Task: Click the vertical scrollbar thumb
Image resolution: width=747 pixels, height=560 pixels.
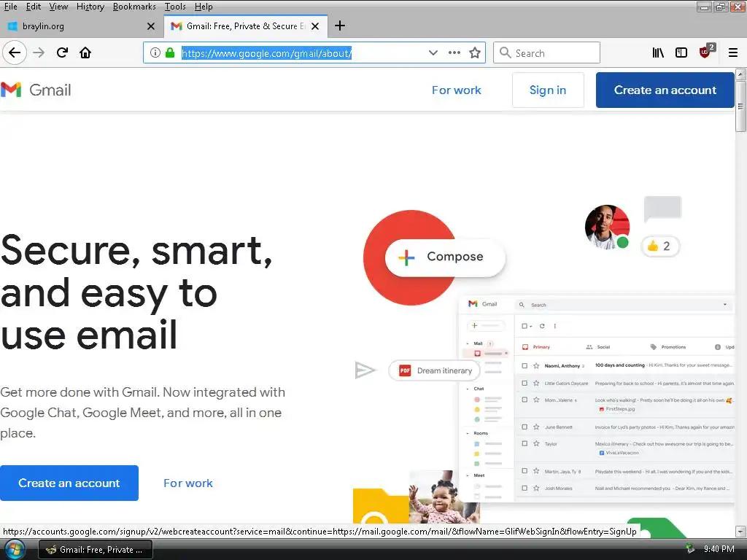Action: 740,106
